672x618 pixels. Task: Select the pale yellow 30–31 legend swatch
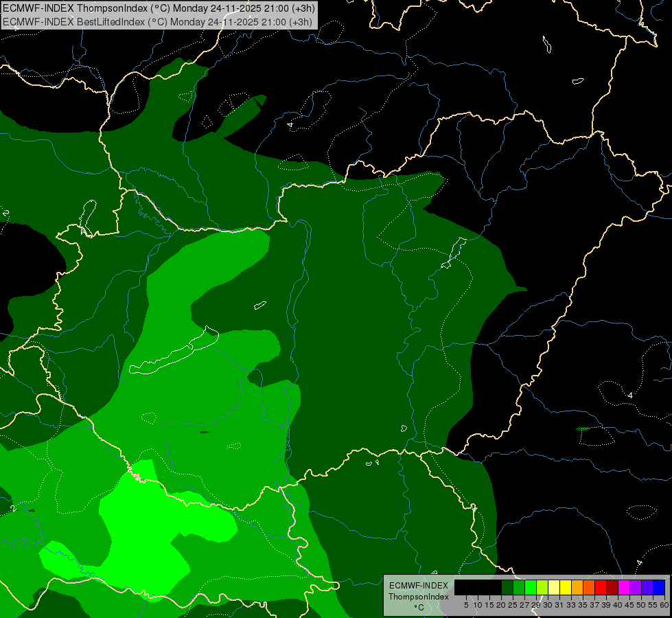coord(554,587)
